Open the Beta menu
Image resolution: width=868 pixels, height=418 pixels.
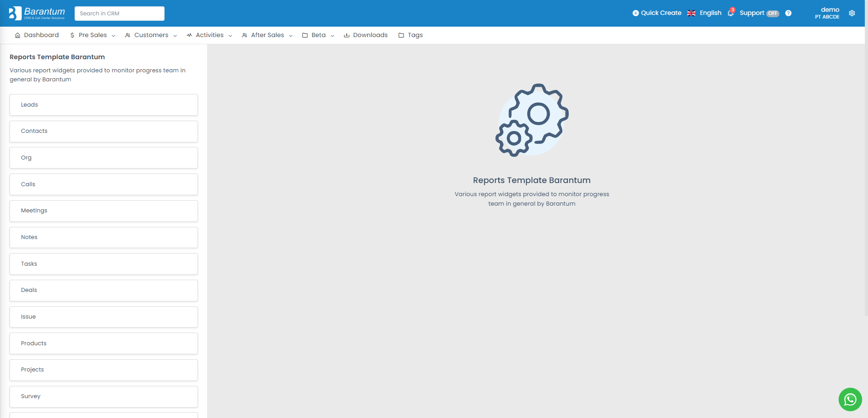(x=318, y=35)
